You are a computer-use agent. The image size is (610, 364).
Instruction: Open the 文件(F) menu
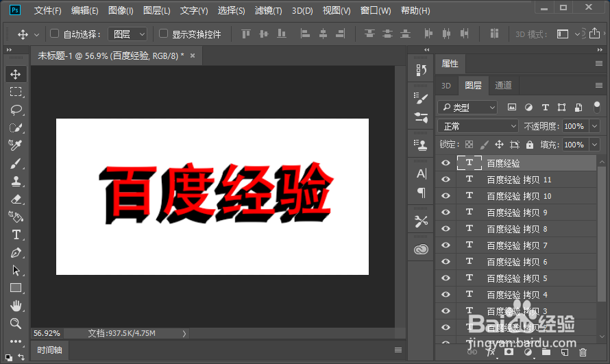tap(47, 10)
